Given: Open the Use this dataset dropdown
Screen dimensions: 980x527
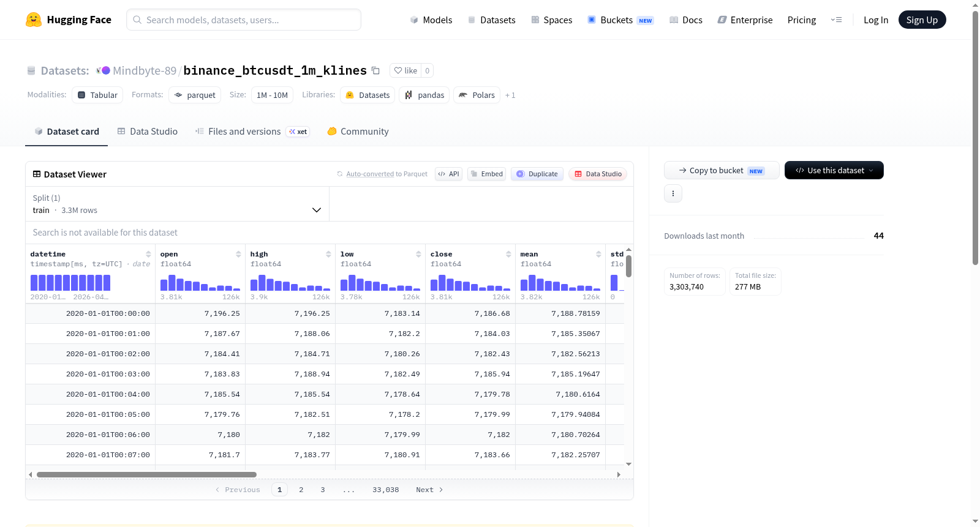Looking at the screenshot, I should pos(834,170).
